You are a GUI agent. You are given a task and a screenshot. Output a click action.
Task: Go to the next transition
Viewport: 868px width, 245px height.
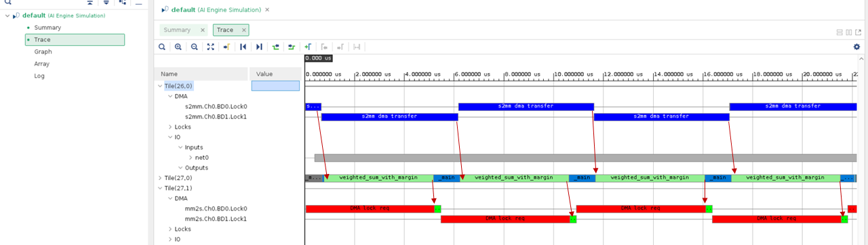(x=292, y=47)
